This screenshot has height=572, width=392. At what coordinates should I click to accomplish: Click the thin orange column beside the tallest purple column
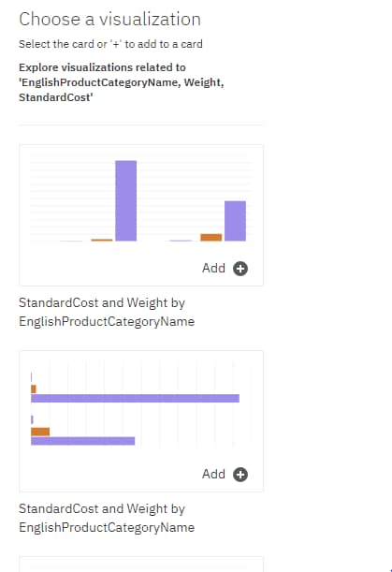click(x=102, y=240)
